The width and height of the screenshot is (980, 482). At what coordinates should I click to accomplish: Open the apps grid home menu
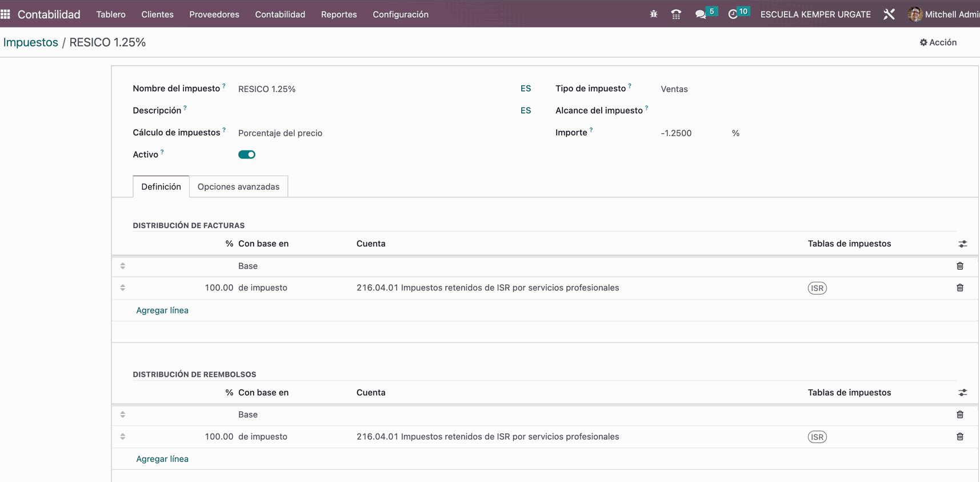tap(6, 14)
